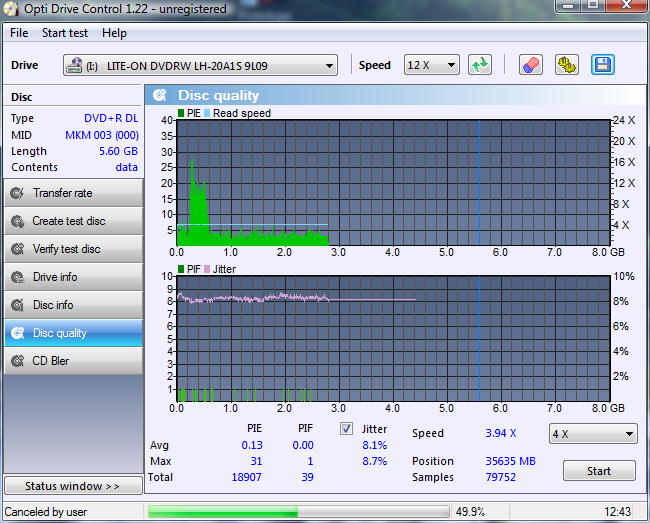Click the green progress bar at 49.9%
650x523 pixels.
click(x=298, y=512)
